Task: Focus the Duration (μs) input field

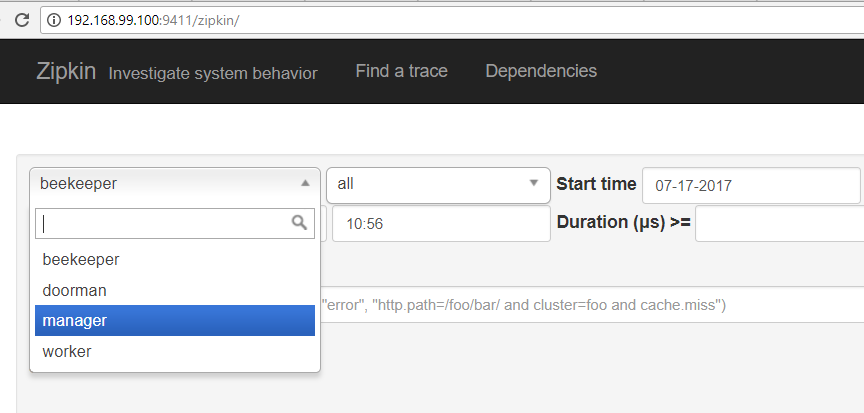Action: click(x=779, y=223)
